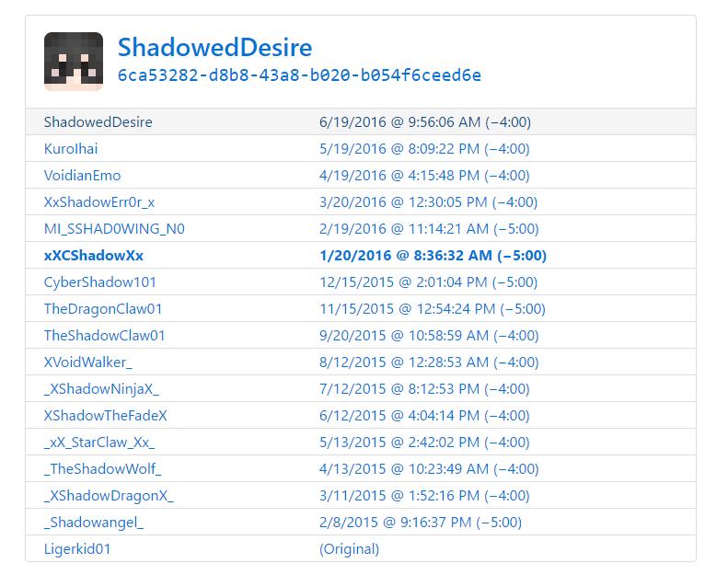The height and width of the screenshot is (575, 728).
Task: Open the XxShadowErr0r_x username link
Action: (x=99, y=202)
